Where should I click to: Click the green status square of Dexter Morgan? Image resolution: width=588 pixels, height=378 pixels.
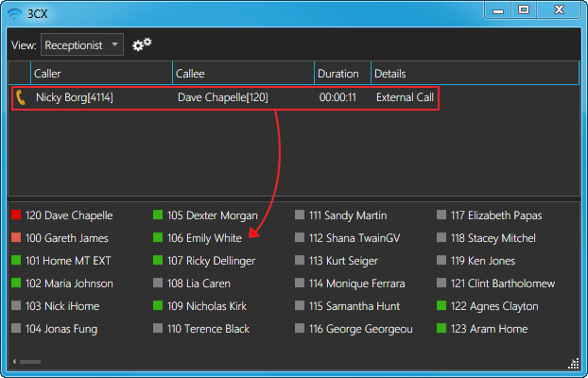tap(158, 215)
